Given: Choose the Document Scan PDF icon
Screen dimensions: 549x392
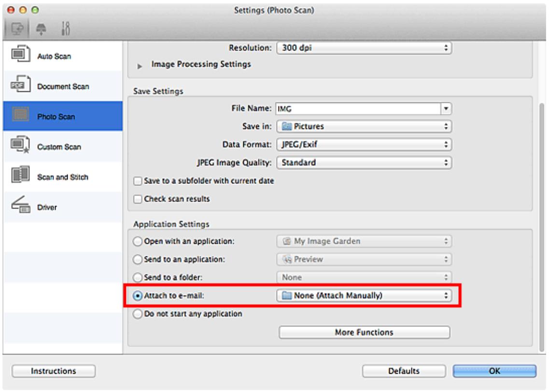Looking at the screenshot, I should tap(20, 84).
